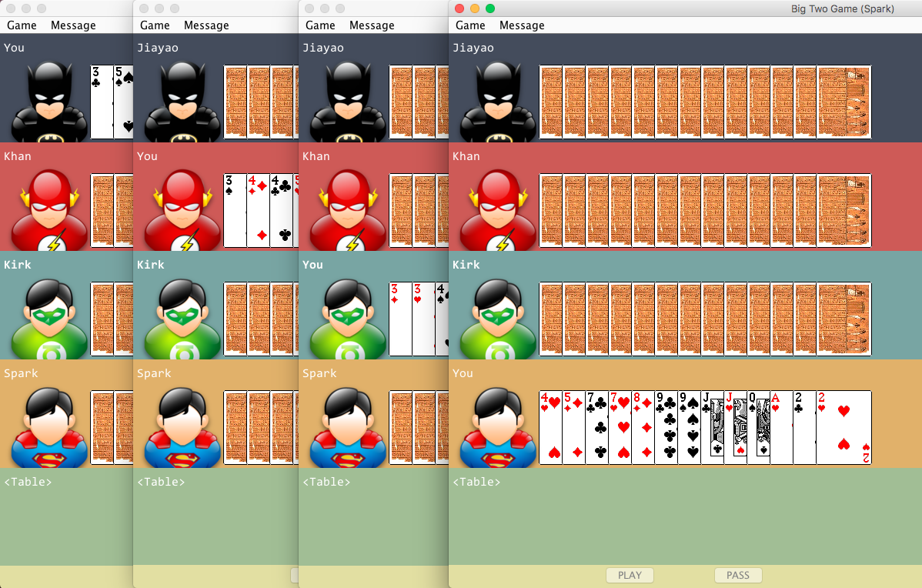Click the fully visible face-down card in Kirk's row
Image resolution: width=922 pixels, height=588 pixels.
[843, 319]
